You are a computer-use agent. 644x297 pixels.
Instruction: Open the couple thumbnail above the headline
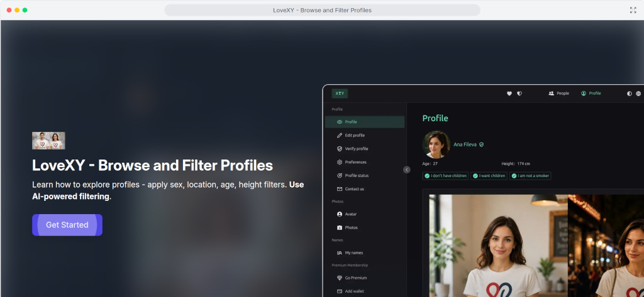pyautogui.click(x=48, y=140)
